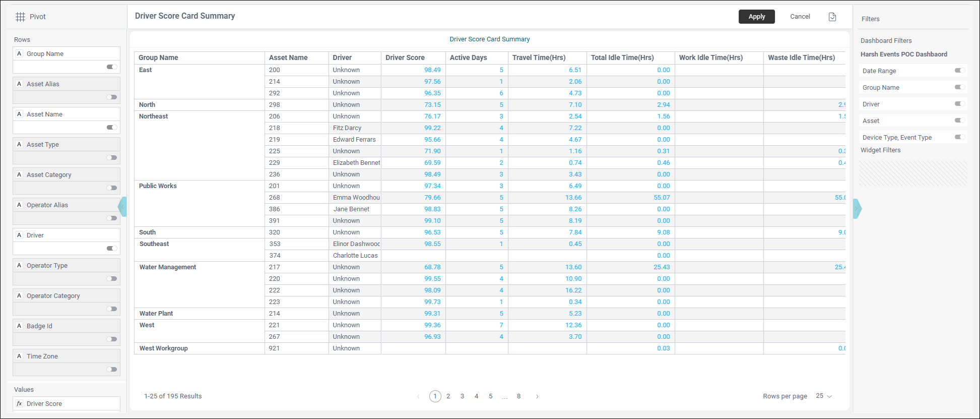
Task: Click type icon beside Badge Id field
Action: 19,326
